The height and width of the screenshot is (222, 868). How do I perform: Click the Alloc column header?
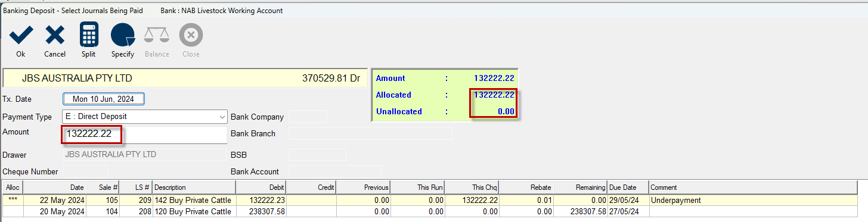tap(12, 187)
